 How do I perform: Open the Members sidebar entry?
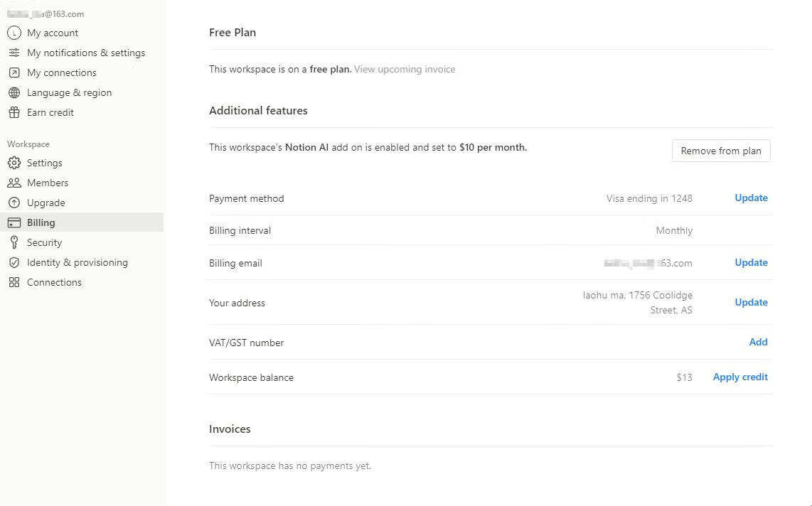tap(82, 183)
